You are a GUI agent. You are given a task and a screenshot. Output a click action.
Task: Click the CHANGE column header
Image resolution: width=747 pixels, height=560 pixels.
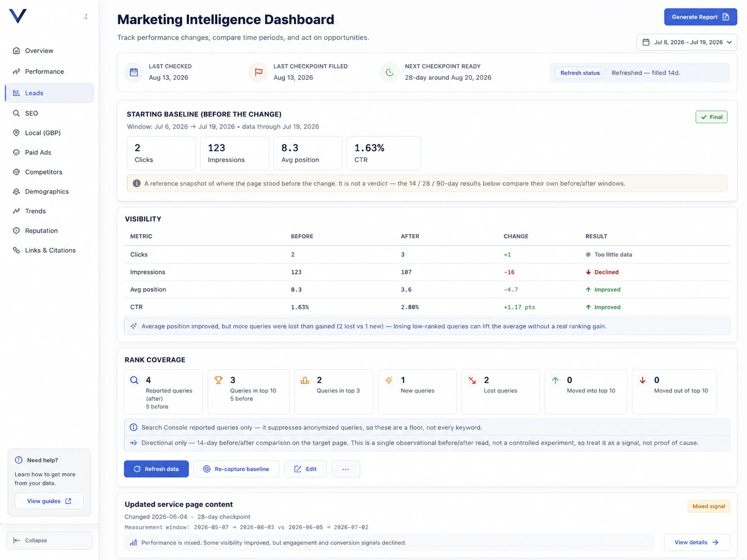[x=516, y=236]
